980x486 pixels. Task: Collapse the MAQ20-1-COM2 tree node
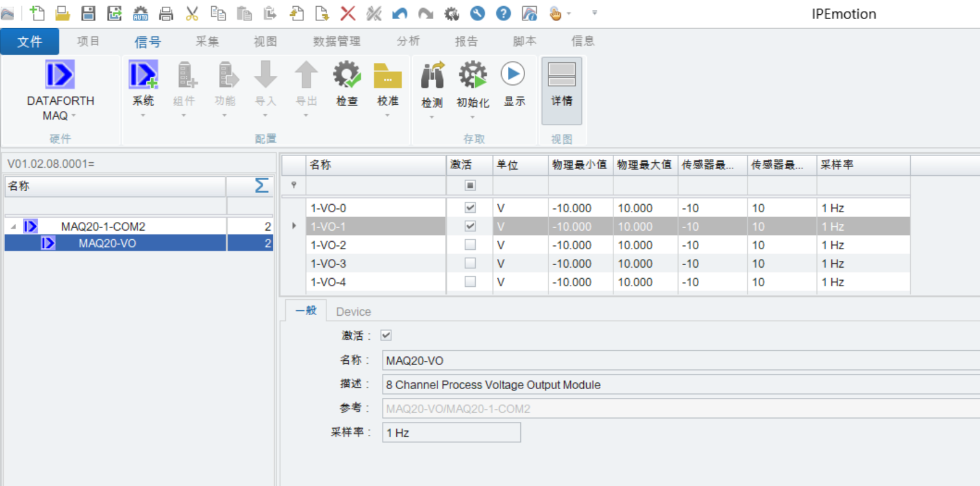[x=14, y=226]
